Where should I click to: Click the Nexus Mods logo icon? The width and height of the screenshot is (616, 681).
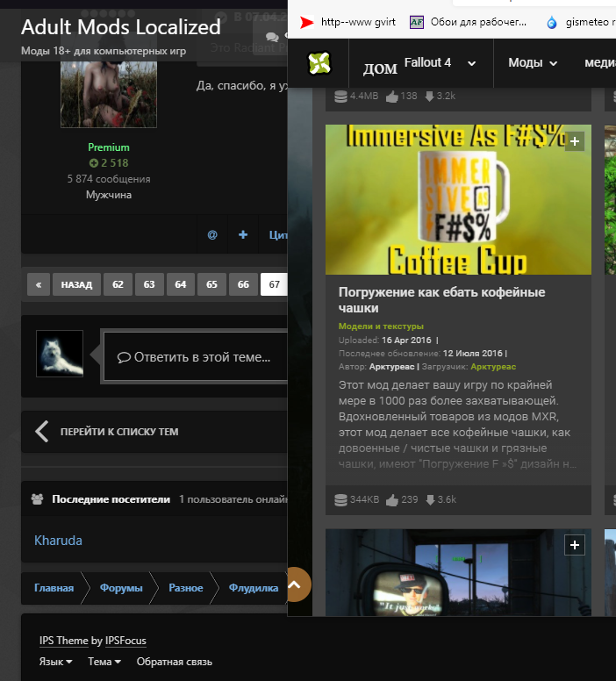(x=319, y=63)
